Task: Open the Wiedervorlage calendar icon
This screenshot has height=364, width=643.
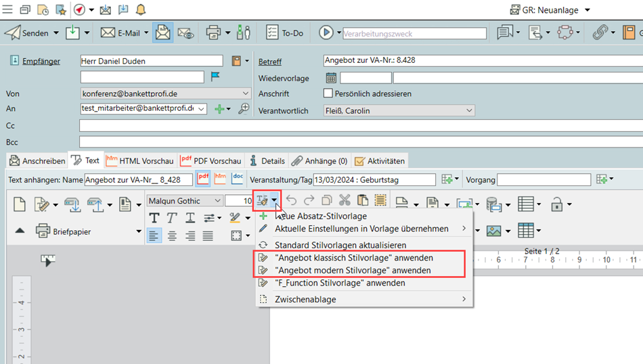Action: [x=331, y=78]
